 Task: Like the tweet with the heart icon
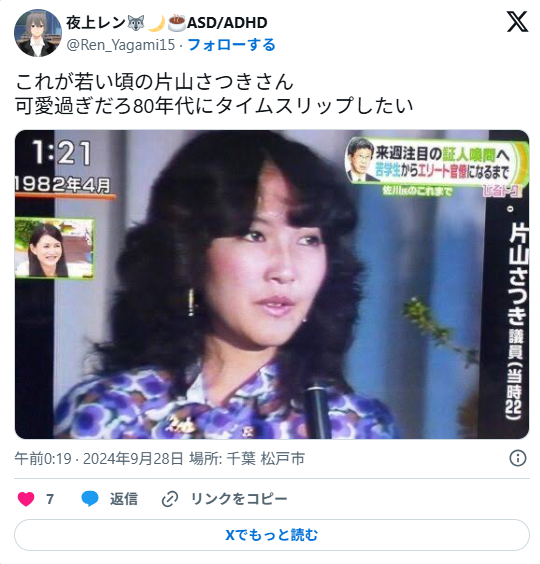(x=26, y=499)
